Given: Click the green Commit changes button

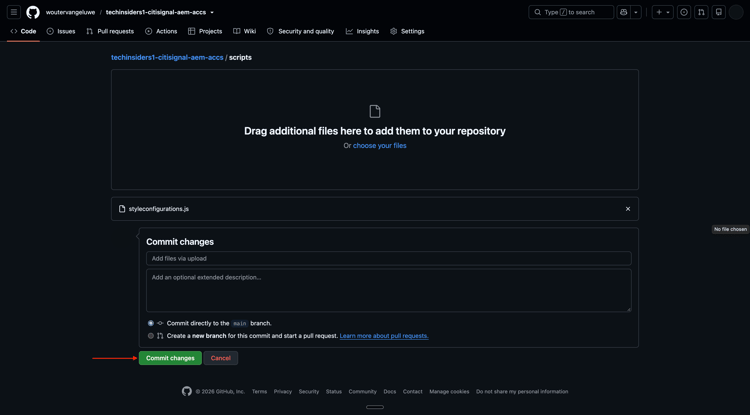Looking at the screenshot, I should pos(170,358).
